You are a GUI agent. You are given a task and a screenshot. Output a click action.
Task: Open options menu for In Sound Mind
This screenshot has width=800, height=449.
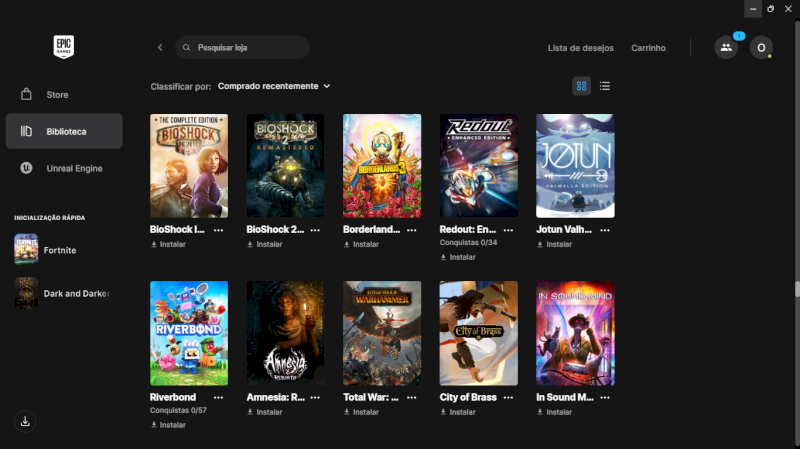coord(605,397)
